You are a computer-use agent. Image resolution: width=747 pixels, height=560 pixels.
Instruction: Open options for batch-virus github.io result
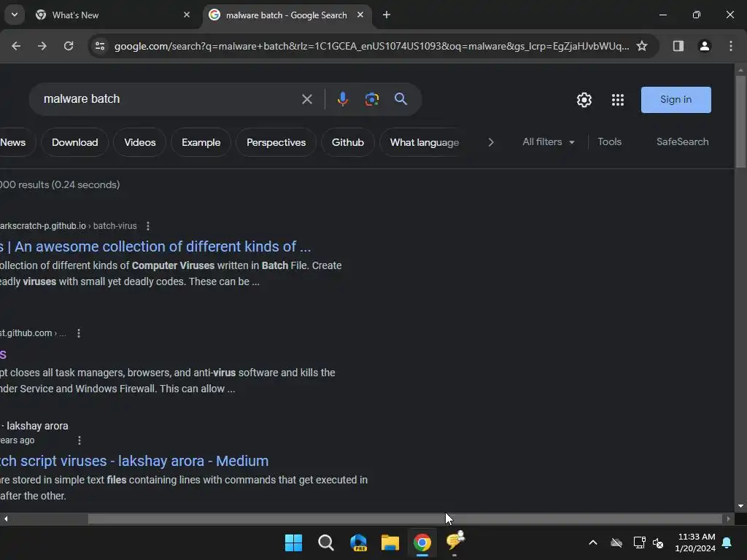147,226
